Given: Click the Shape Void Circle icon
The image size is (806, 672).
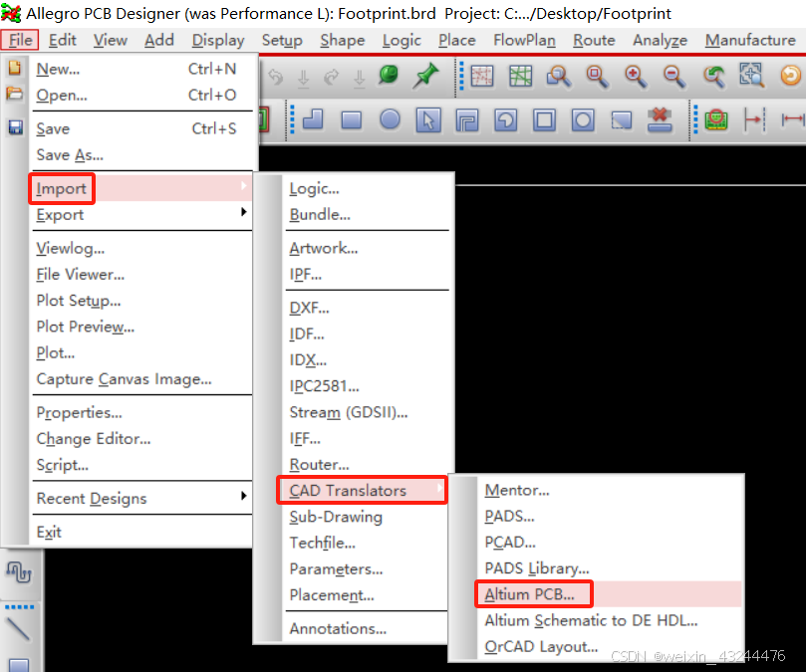Looking at the screenshot, I should point(583,120).
